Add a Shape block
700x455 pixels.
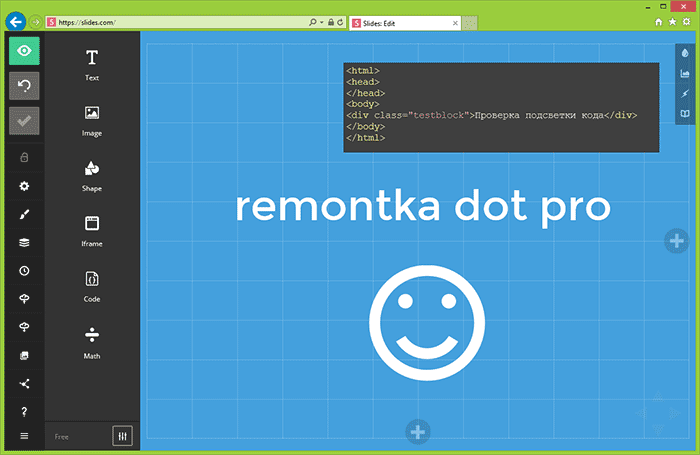click(92, 176)
